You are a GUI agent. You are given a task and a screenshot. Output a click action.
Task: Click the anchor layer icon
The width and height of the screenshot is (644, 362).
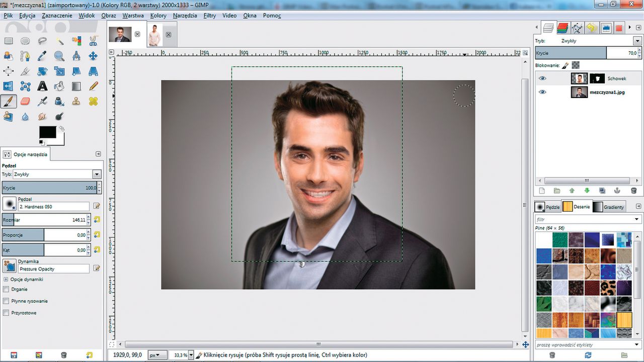click(618, 191)
